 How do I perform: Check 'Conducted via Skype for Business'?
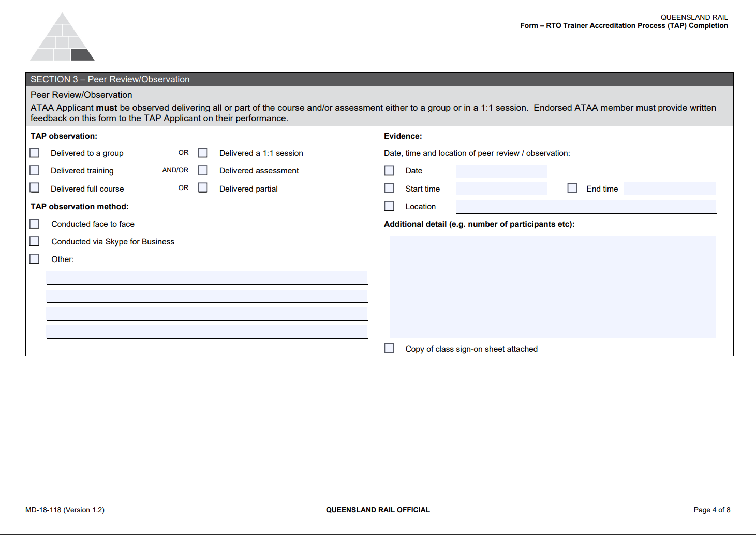pos(35,241)
